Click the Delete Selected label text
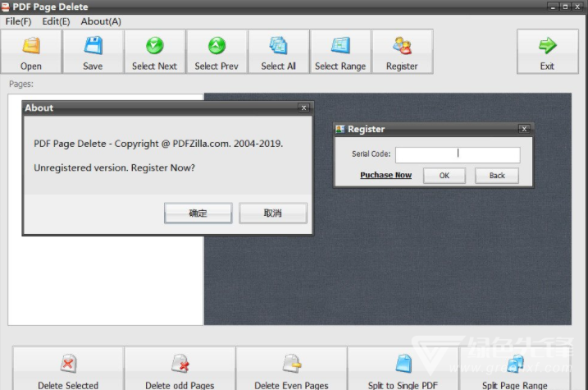This screenshot has width=588, height=390. [x=68, y=385]
